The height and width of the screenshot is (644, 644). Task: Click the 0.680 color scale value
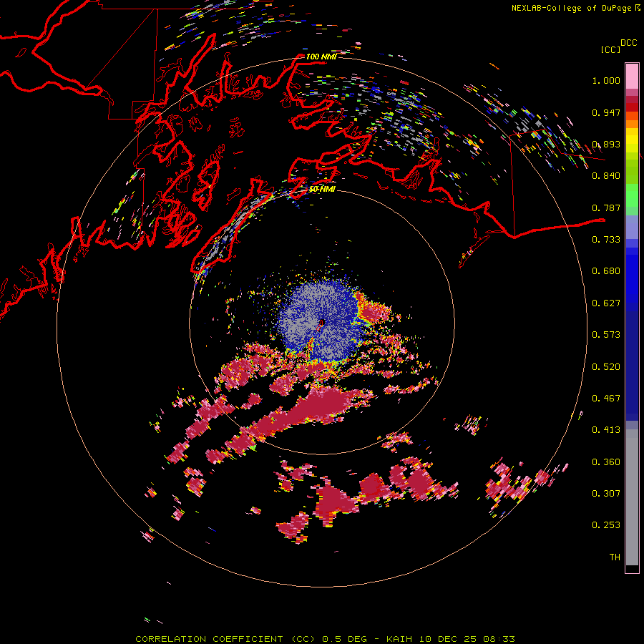pyautogui.click(x=606, y=271)
